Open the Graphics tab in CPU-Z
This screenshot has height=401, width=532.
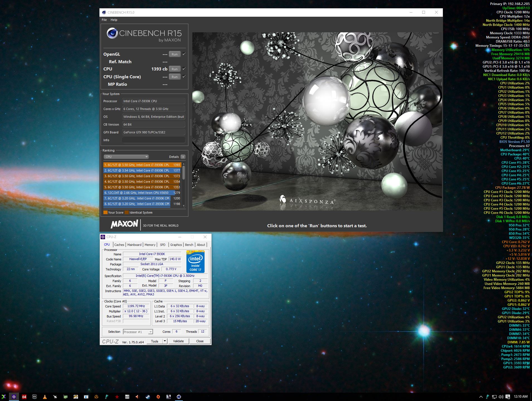coord(176,245)
